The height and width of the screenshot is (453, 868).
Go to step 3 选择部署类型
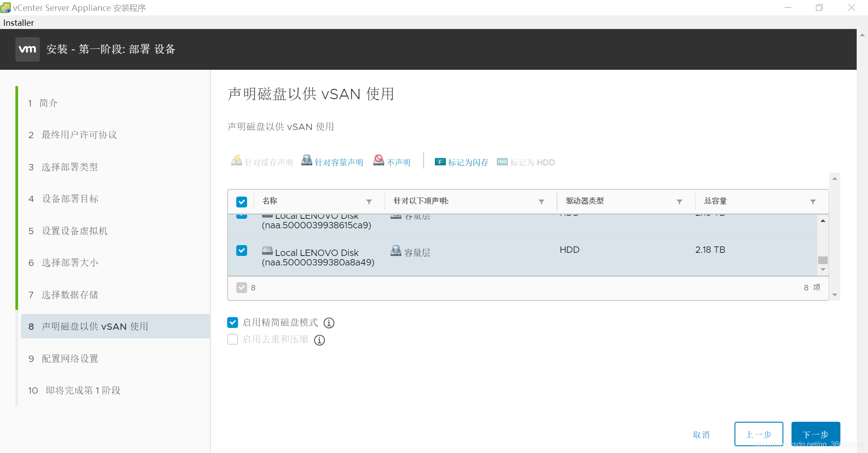pyautogui.click(x=63, y=167)
